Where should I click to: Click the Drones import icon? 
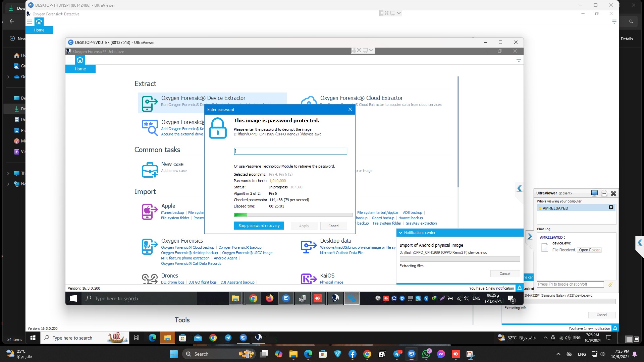click(149, 279)
